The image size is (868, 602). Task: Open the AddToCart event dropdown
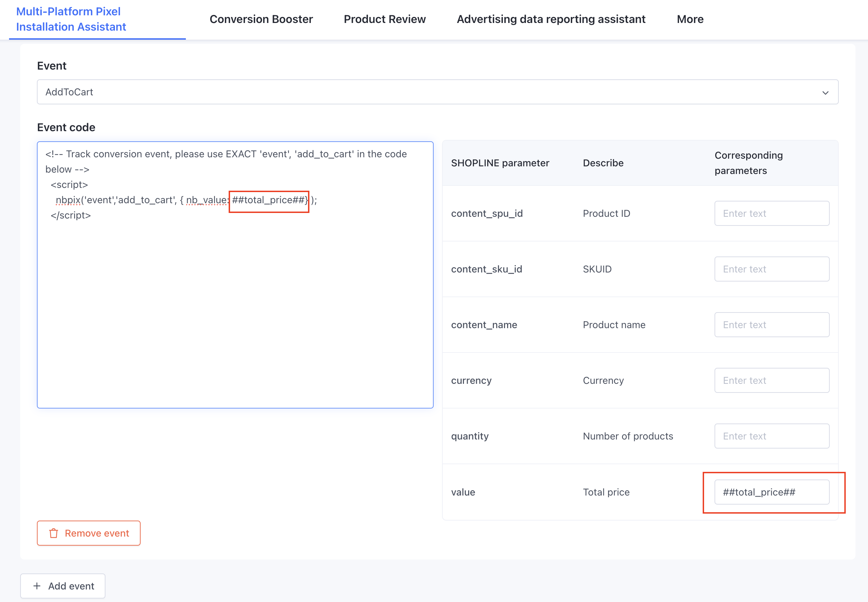[437, 92]
